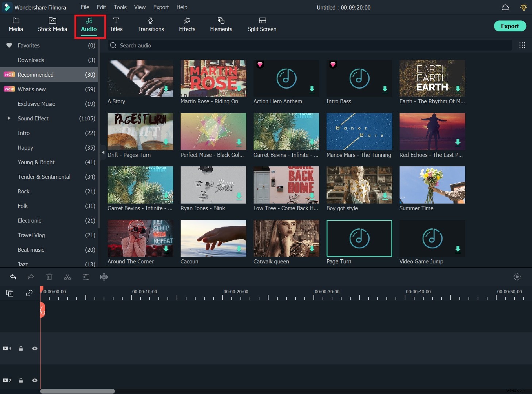Screen dimensions: 532x394
Task: Open the Export menu
Action: click(161, 7)
